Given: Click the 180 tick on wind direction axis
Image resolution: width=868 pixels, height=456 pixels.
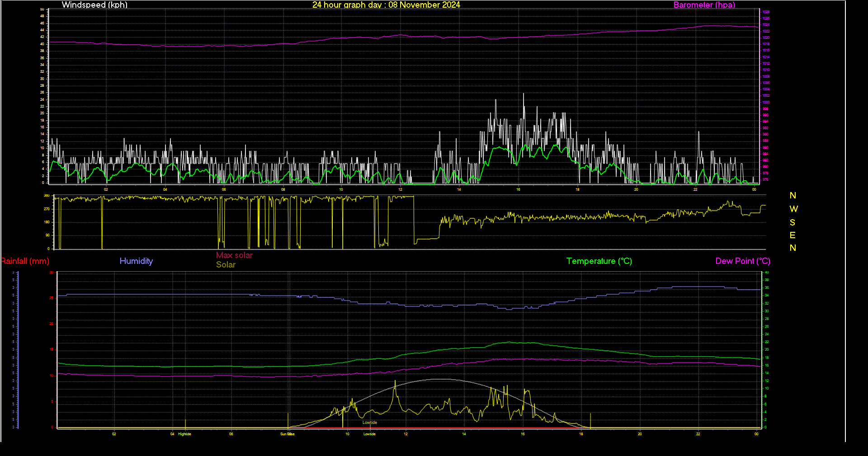Looking at the screenshot, I should pos(47,222).
